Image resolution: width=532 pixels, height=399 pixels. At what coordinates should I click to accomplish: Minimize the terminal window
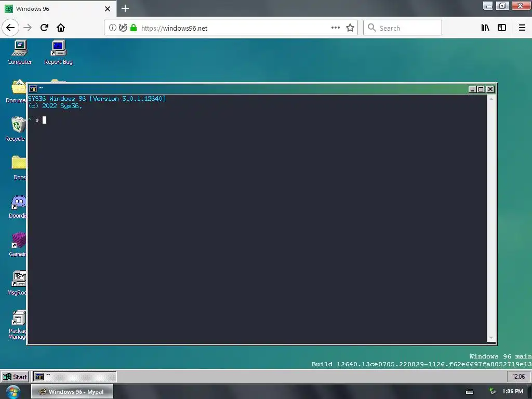coord(472,89)
